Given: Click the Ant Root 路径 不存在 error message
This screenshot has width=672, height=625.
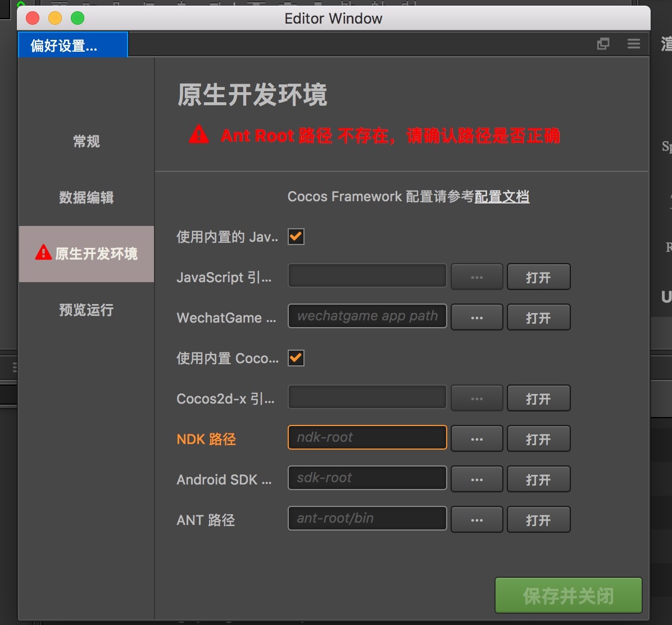Looking at the screenshot, I should [391, 135].
